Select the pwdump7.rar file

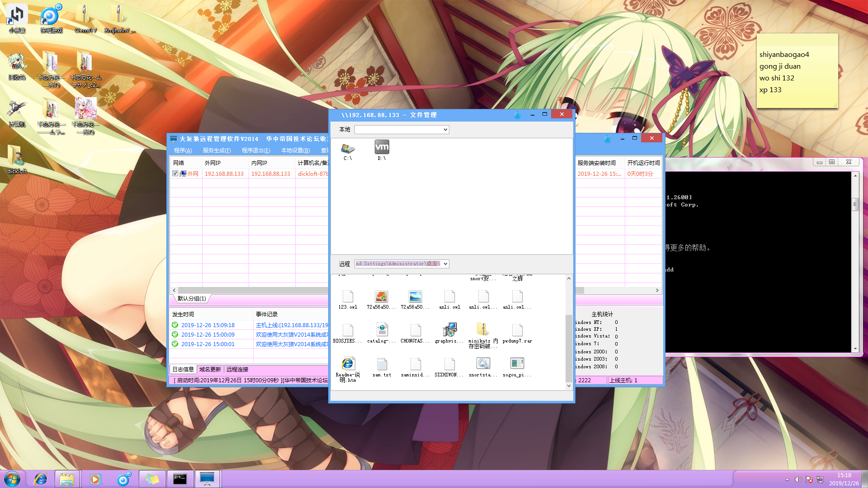point(517,331)
